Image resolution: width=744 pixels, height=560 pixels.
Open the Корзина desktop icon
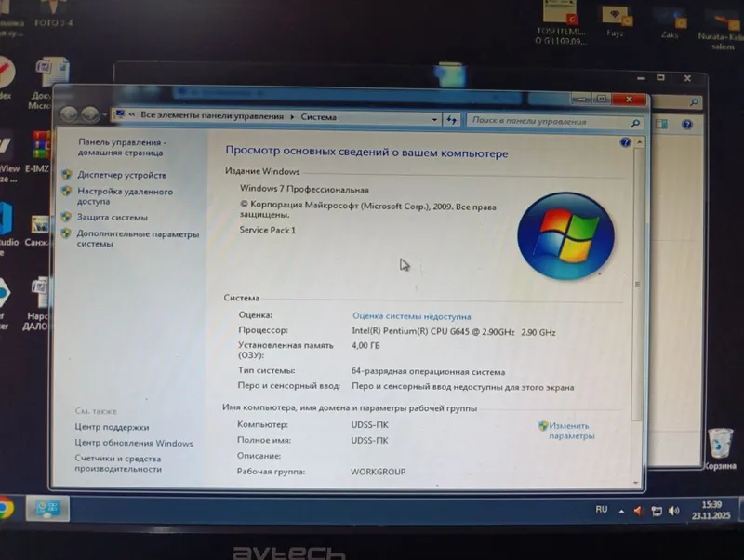[x=720, y=448]
